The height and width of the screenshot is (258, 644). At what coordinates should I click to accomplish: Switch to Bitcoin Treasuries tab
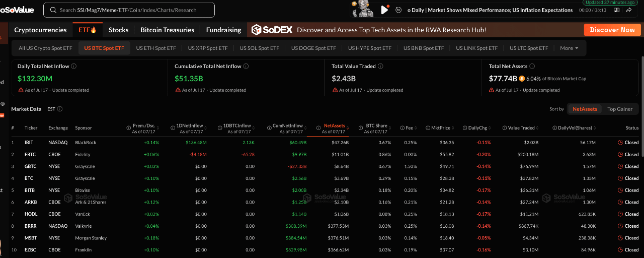[167, 30]
